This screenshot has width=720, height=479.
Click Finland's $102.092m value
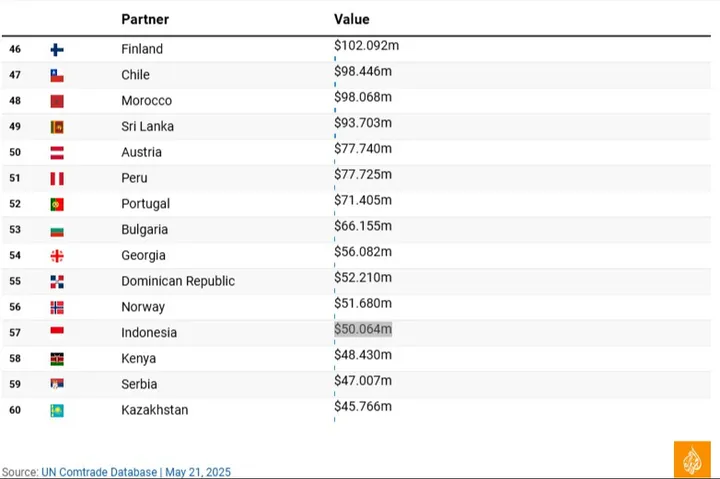pyautogui.click(x=366, y=45)
